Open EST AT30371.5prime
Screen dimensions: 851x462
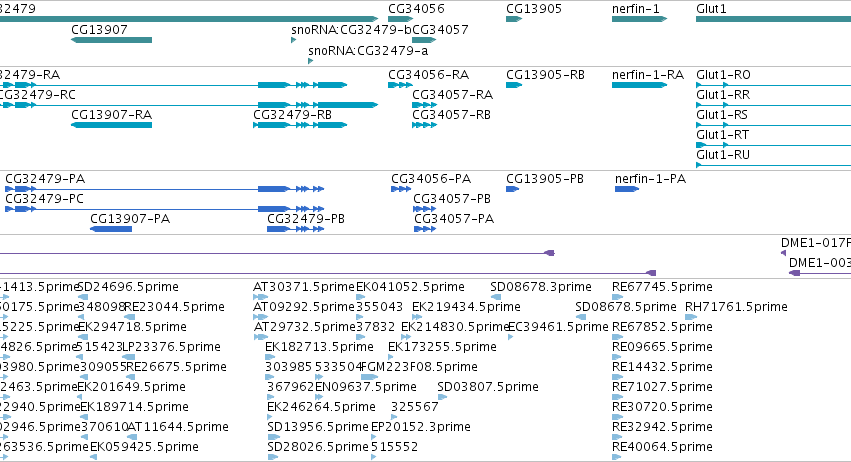pos(304,287)
